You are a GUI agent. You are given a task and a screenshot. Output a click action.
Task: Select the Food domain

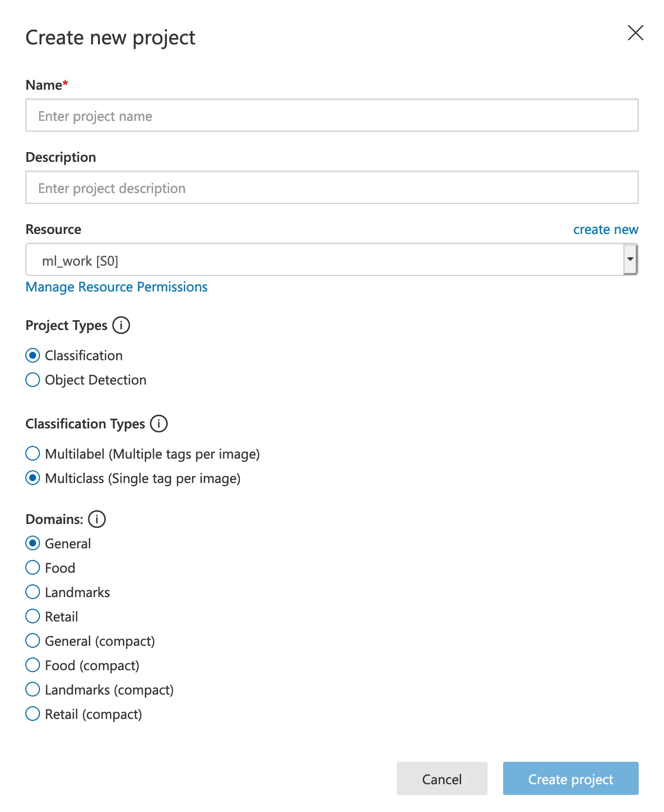pos(33,568)
